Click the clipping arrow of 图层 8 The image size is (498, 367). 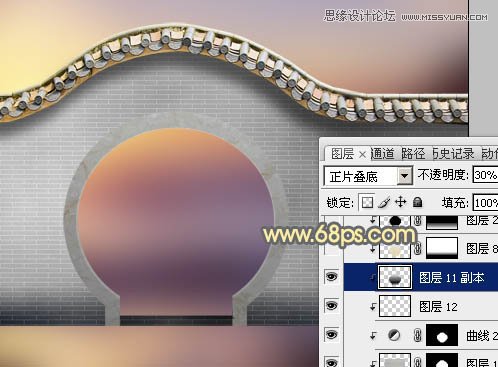coord(372,249)
